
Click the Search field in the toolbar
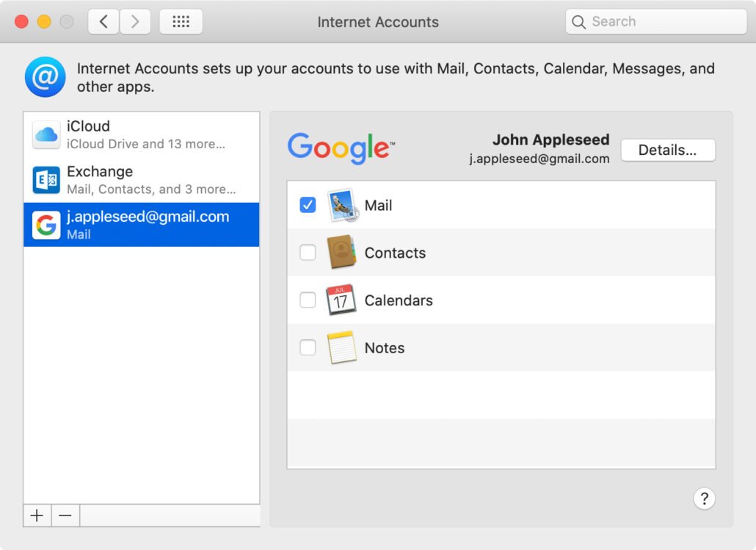point(655,22)
